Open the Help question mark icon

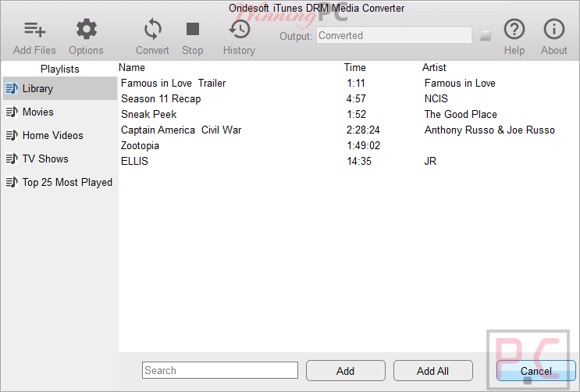[x=514, y=29]
